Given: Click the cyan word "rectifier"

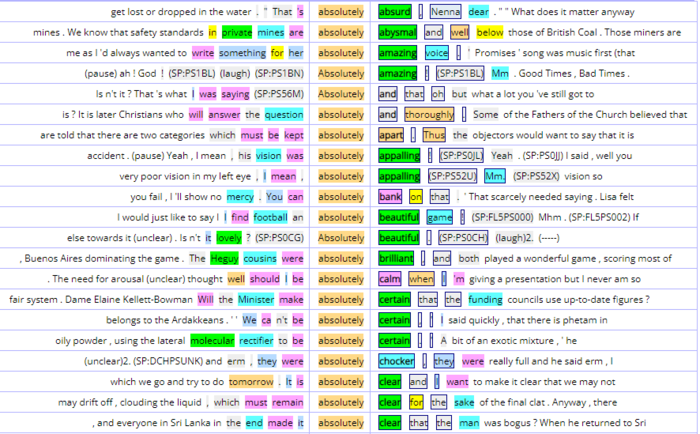Looking at the screenshot, I should click(256, 341).
